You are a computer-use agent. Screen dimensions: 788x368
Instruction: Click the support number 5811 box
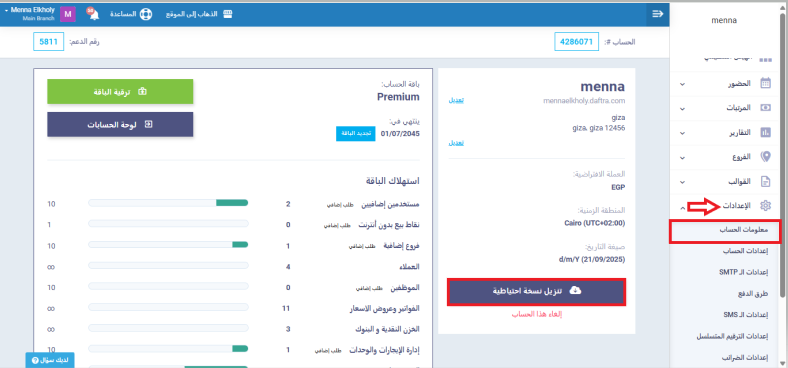[49, 42]
